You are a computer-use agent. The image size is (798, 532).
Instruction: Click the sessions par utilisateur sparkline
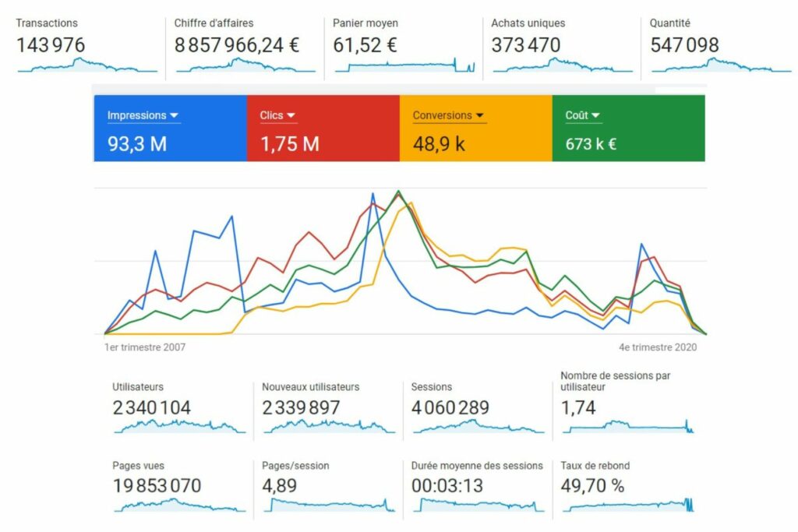[x=628, y=426]
